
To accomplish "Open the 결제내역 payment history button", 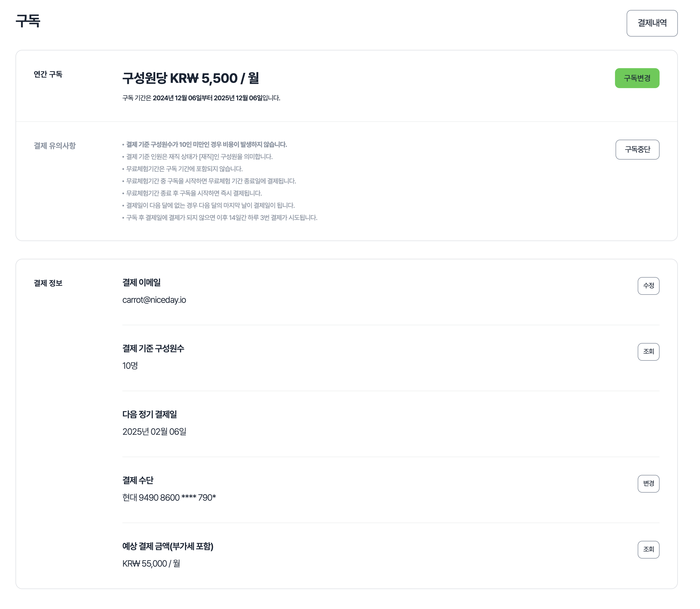I will tap(652, 23).
